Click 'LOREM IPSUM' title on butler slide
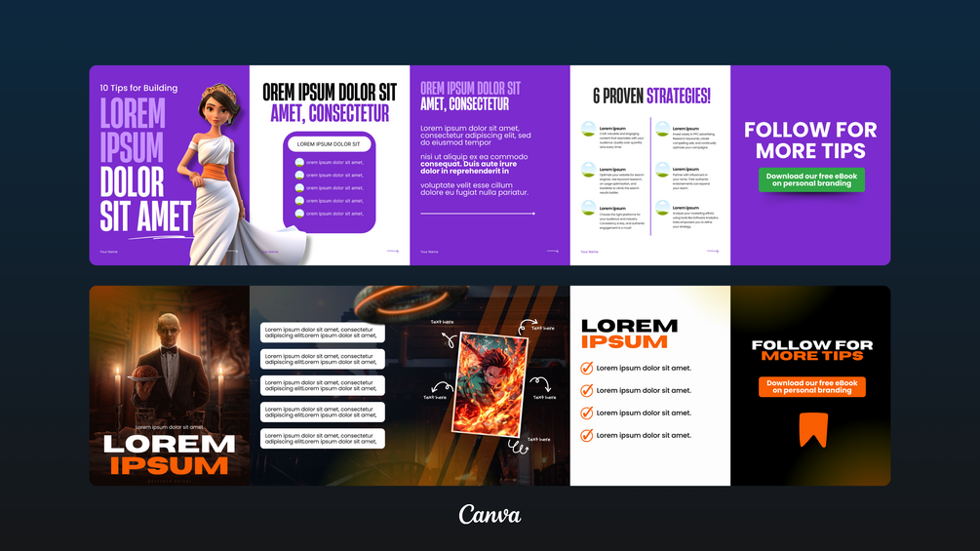 [170, 454]
